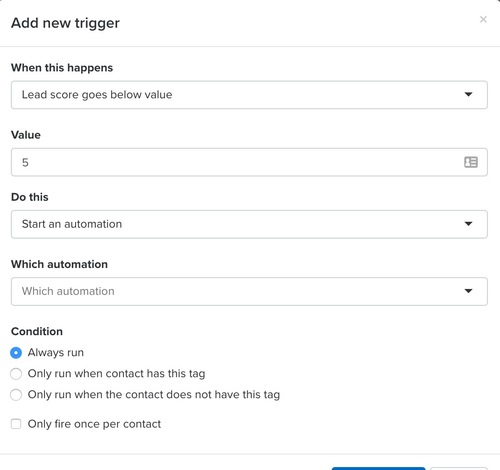Screen dimensions: 500x470
Task: Click the white button beside the blue button
Action: coord(459,468)
